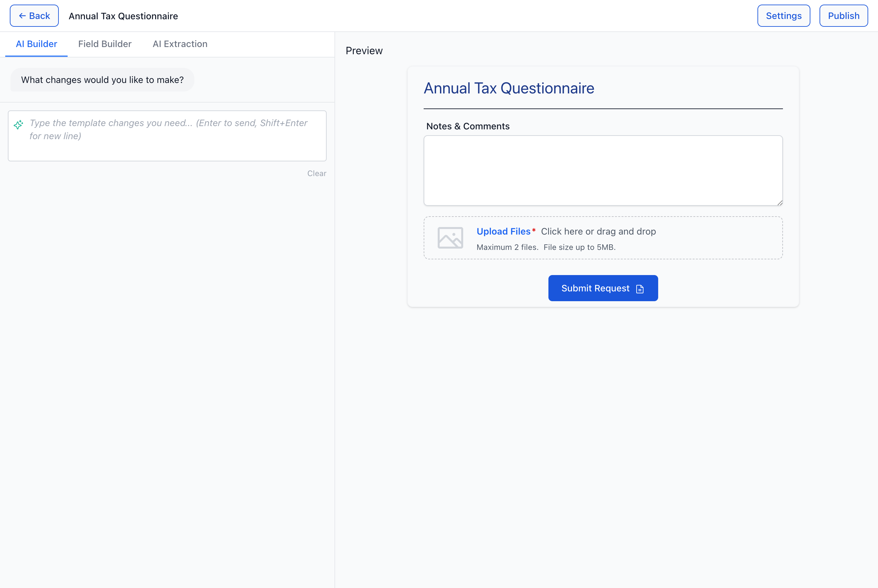Switch to the AI Builder tab
The width and height of the screenshot is (878, 588).
(x=36, y=44)
